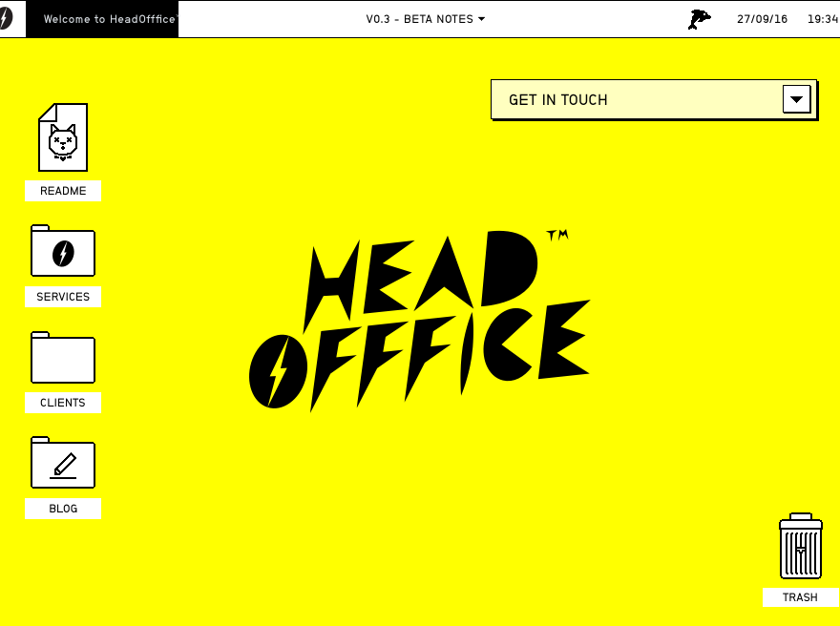This screenshot has height=626, width=840.
Task: Click the dolphin icon in the top bar
Action: pyautogui.click(x=699, y=19)
